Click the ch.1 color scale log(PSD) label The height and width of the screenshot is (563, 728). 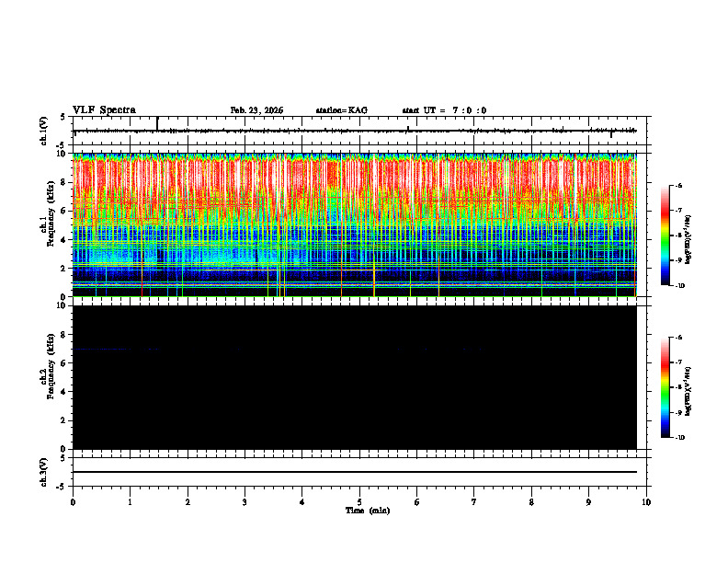pos(688,239)
